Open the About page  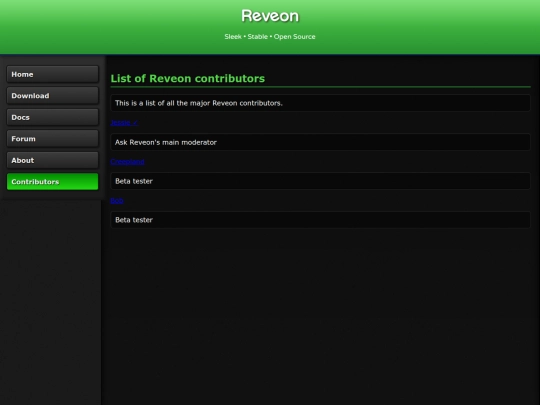pyautogui.click(x=52, y=160)
